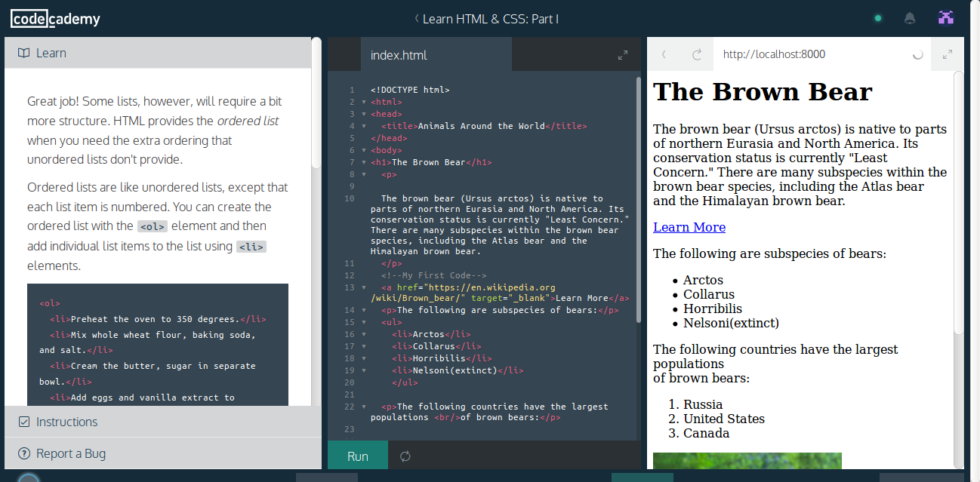Collapse the title fold arrow on line 4
The height and width of the screenshot is (482, 980).
pos(364,126)
